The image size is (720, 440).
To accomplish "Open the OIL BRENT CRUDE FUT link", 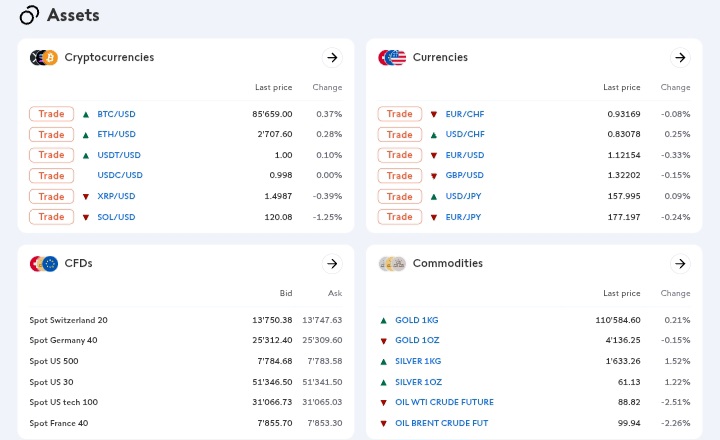I will coord(441,423).
